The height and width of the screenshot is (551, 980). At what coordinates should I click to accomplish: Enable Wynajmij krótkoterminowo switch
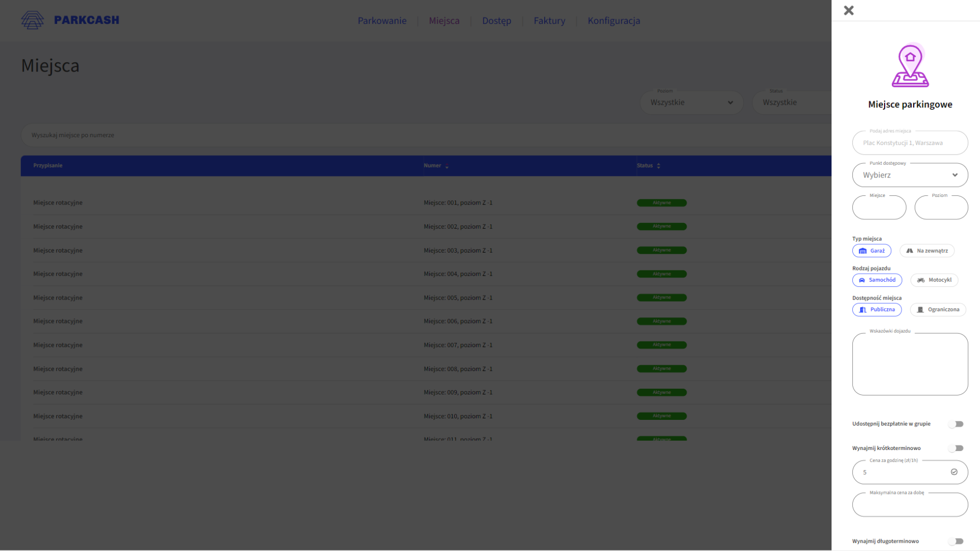coord(956,448)
